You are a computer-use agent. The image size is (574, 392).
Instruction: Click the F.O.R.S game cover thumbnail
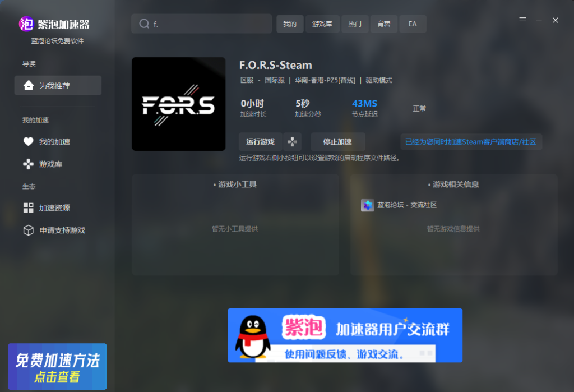coord(179,104)
